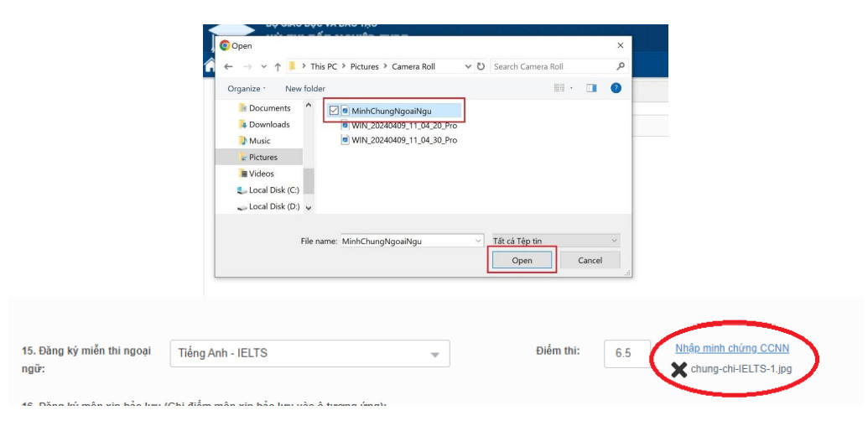The image size is (868, 421).
Task: Click the Open button
Action: point(522,260)
